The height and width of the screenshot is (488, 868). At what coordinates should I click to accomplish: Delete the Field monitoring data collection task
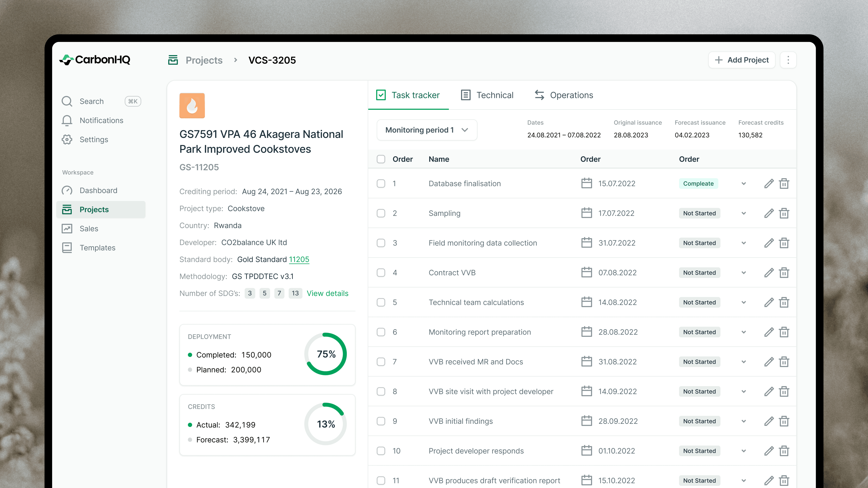[784, 243]
